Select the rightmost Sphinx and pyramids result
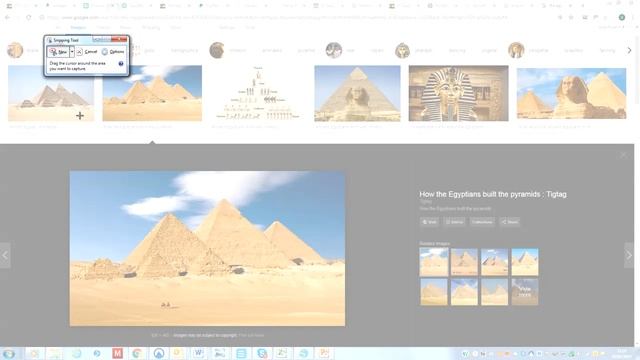The height and width of the screenshot is (360, 640). click(571, 93)
